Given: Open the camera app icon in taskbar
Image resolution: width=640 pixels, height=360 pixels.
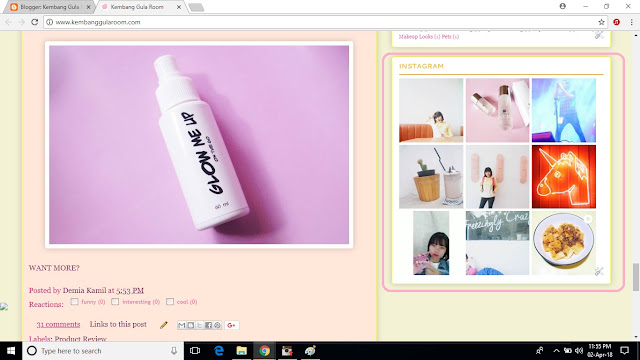Looking at the screenshot, I should pos(287,351).
